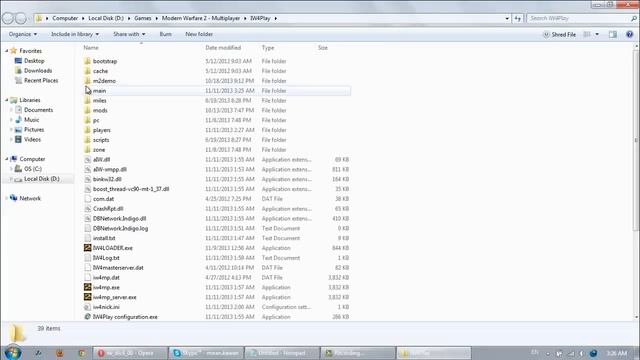Open the Include in library dropdown

click(x=75, y=34)
